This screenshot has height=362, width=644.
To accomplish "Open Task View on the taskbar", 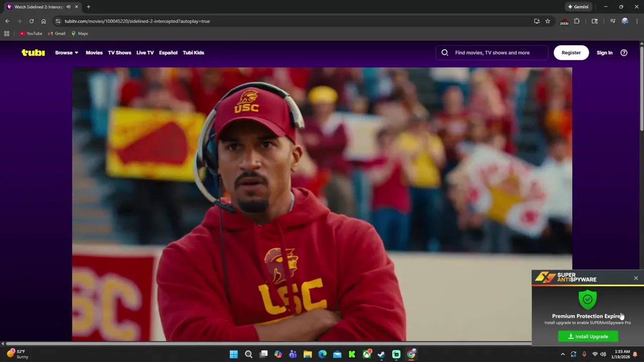I will click(263, 354).
